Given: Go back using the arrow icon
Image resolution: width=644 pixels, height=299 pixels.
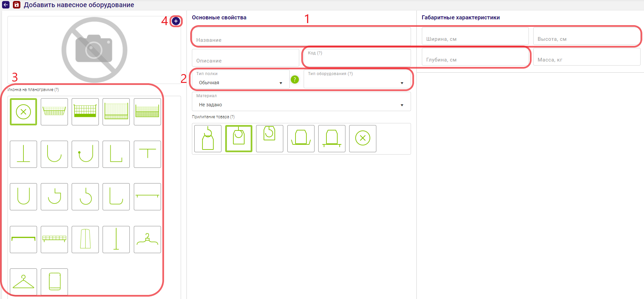Looking at the screenshot, I should click(6, 5).
